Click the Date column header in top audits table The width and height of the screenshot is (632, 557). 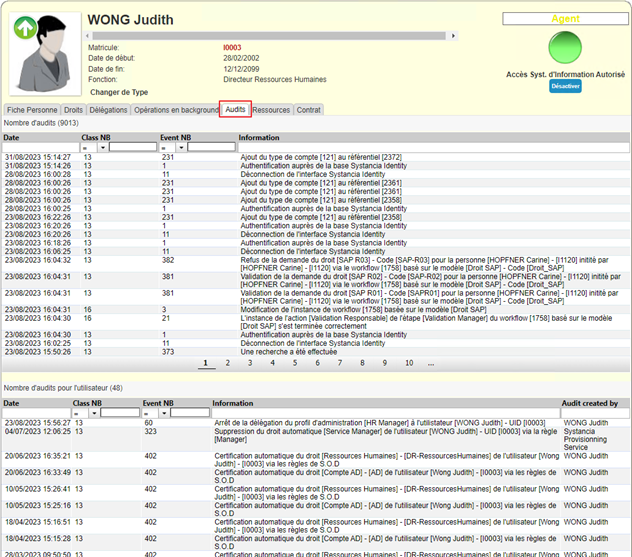pos(11,137)
